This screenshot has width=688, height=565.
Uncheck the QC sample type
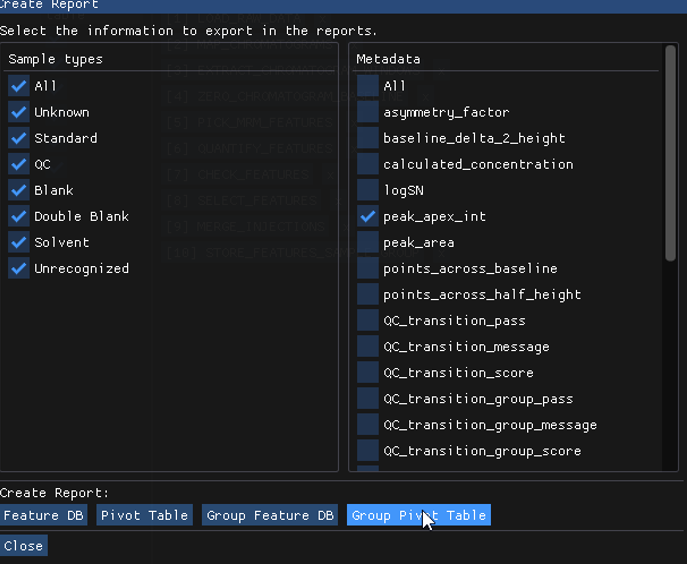coord(19,164)
